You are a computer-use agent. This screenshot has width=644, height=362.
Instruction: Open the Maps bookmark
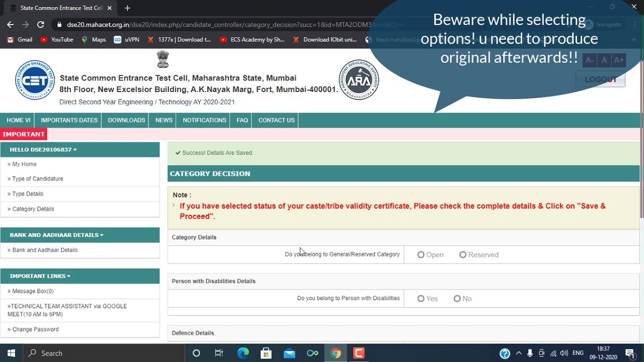(94, 40)
